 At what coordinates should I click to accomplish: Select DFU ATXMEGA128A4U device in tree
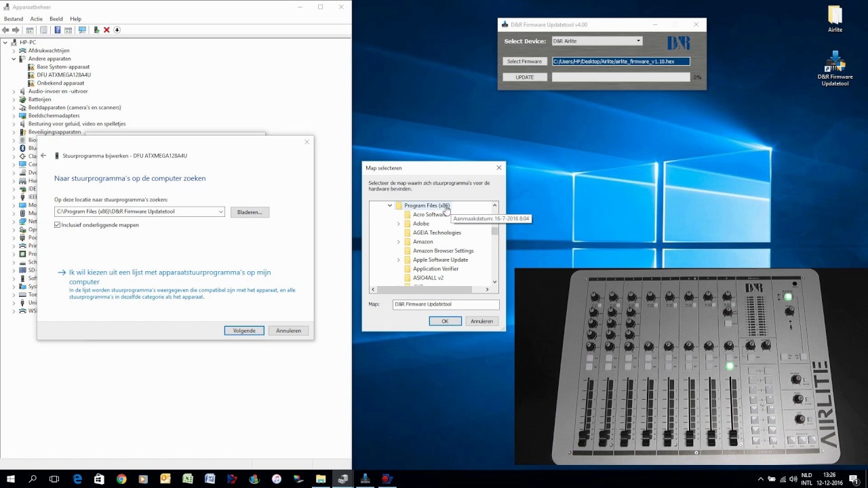[64, 75]
